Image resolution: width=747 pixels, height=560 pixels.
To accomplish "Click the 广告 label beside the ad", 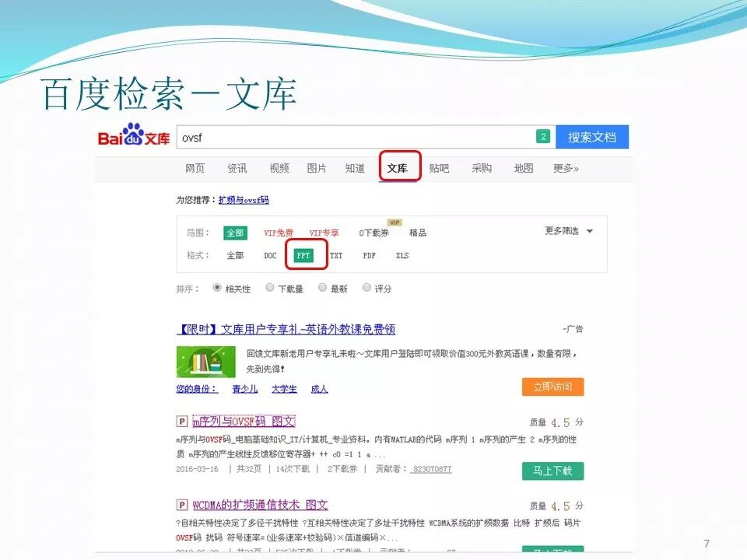I will point(573,329).
